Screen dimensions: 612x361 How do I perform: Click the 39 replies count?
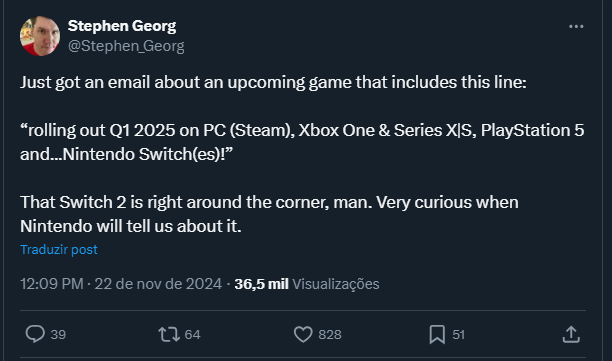[58, 334]
